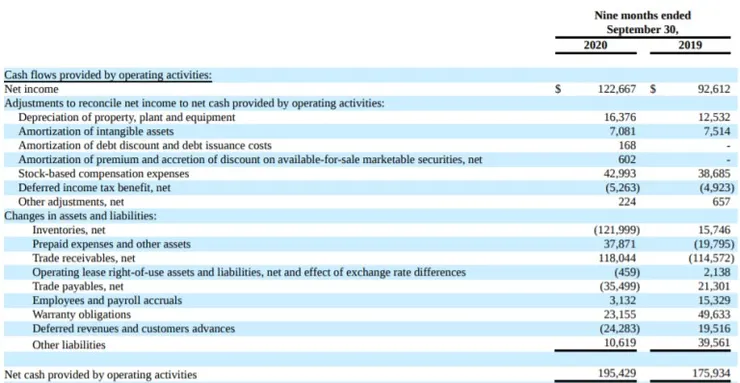Click the value 10,619
740x383 pixels.
coord(620,343)
